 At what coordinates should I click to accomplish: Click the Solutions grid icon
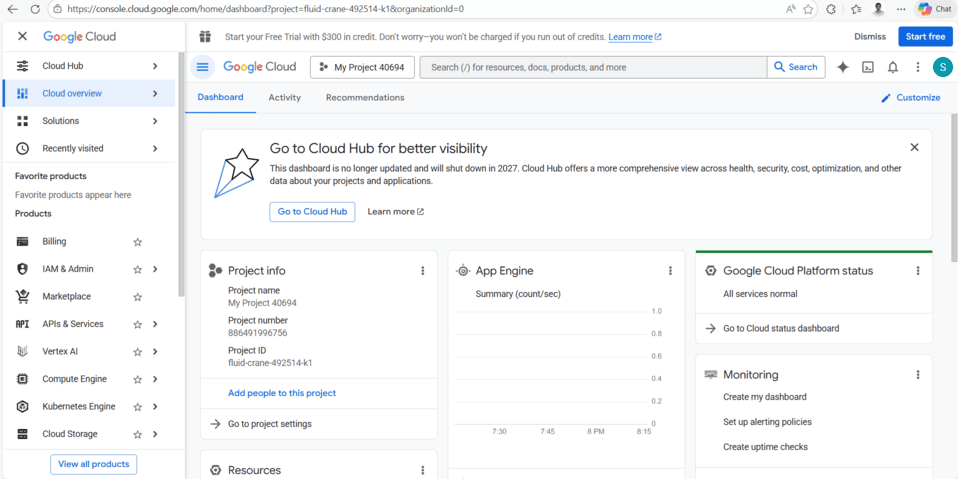point(22,121)
